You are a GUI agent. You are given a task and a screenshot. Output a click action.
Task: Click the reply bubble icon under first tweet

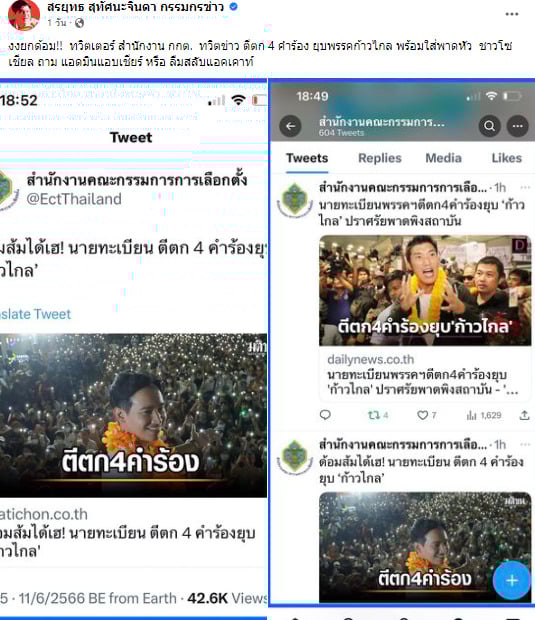coord(325,415)
